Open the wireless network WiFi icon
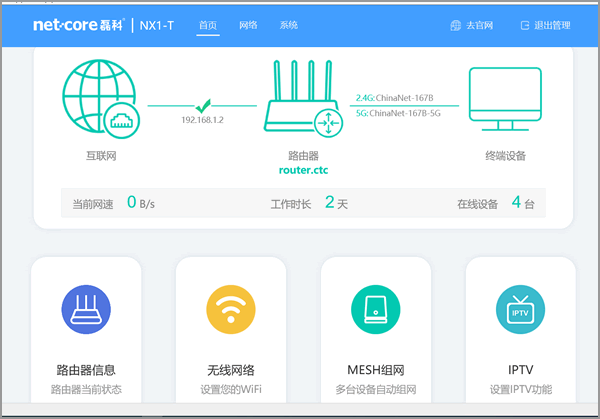600x419 pixels. tap(232, 310)
